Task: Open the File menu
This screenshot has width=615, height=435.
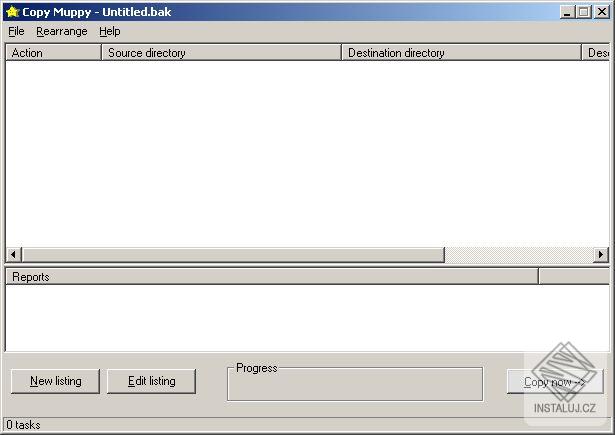Action: point(16,31)
